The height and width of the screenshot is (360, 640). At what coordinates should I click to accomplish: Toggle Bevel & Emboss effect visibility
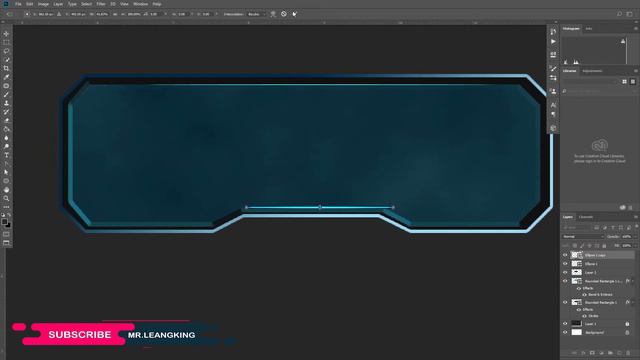pos(584,295)
